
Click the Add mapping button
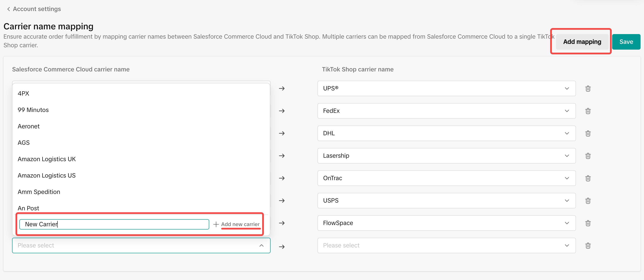click(582, 42)
